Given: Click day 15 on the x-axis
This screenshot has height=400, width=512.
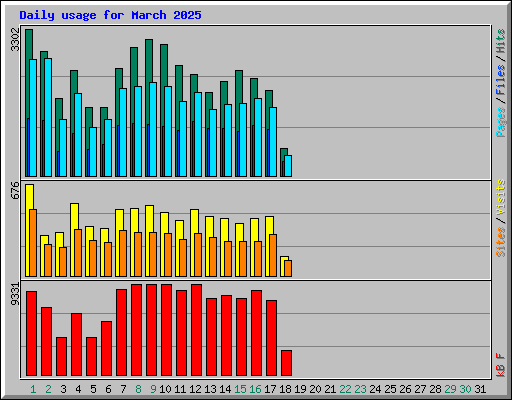Looking at the screenshot, I should tap(240, 389).
